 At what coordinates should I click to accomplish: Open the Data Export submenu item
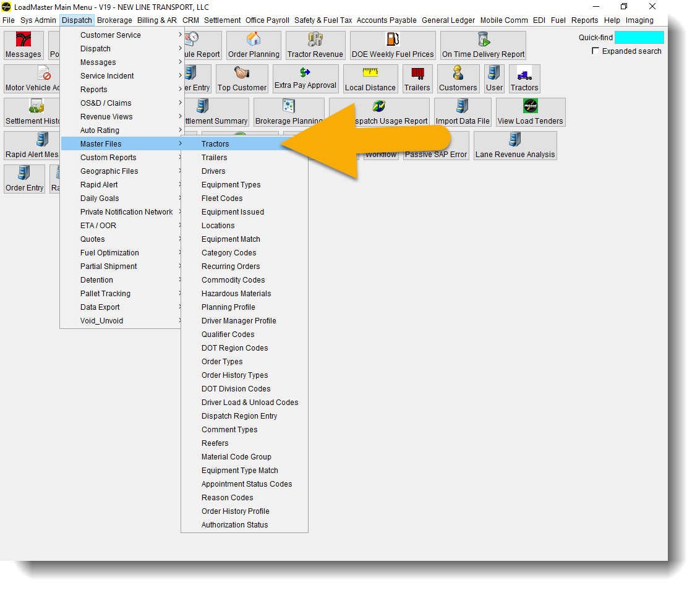pyautogui.click(x=121, y=307)
